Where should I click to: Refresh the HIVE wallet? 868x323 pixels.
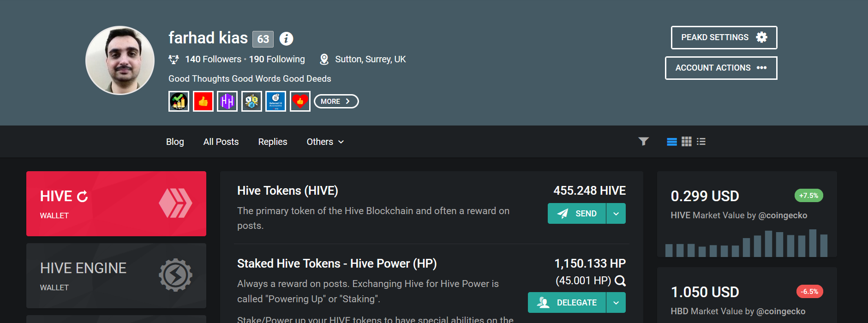click(83, 197)
